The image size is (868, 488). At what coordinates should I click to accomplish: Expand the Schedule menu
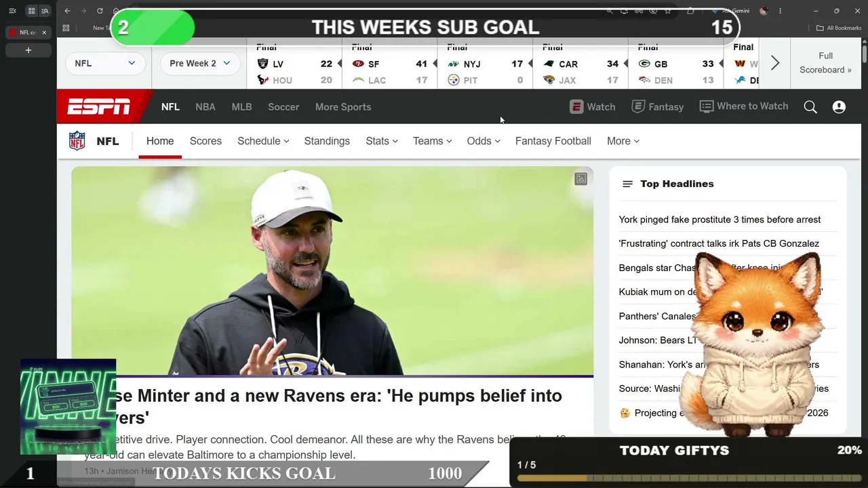[x=263, y=141]
